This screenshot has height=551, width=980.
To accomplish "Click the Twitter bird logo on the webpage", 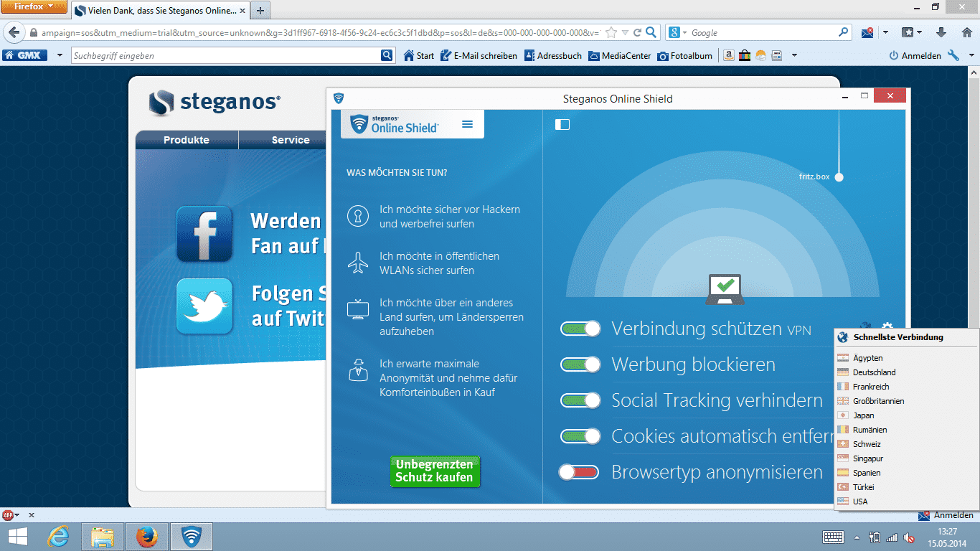I will tap(204, 306).
